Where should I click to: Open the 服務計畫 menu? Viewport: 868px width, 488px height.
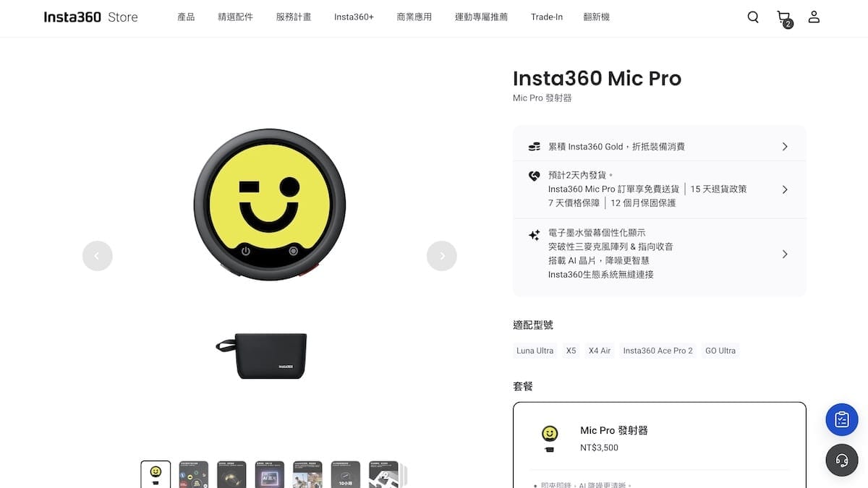294,17
